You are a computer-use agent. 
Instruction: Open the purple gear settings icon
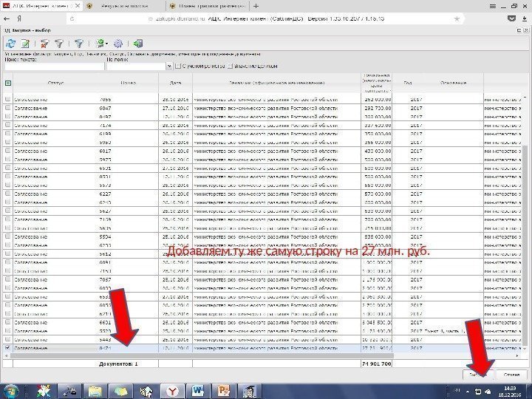click(x=118, y=44)
